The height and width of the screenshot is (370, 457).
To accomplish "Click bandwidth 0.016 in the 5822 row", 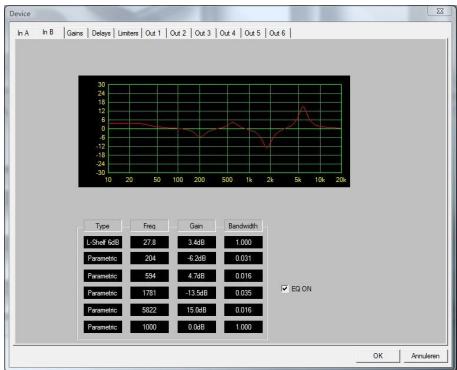I will coord(243,310).
